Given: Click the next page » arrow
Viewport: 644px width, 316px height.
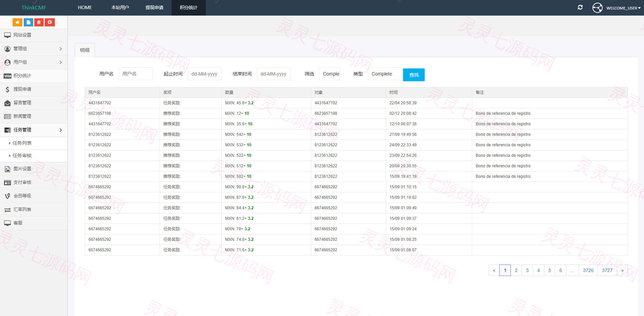Looking at the screenshot, I should [622, 270].
